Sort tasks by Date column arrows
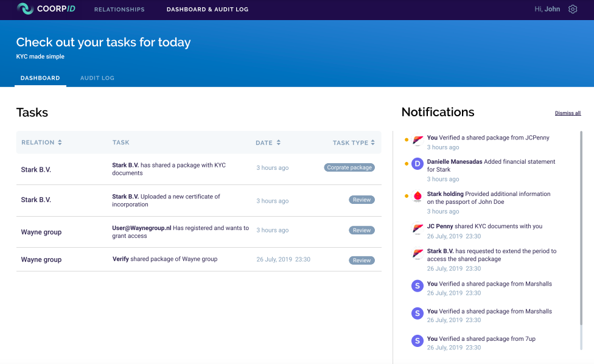 tap(279, 142)
